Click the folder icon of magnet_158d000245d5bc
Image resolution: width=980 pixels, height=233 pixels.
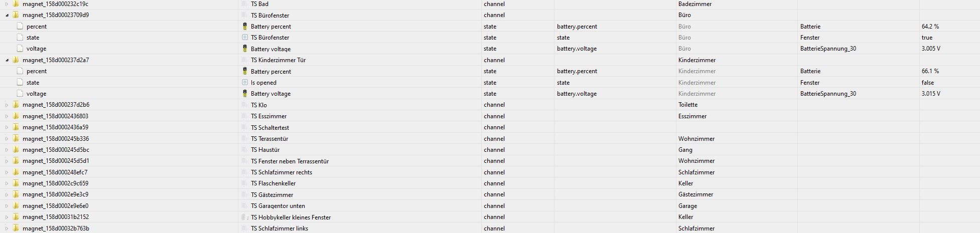pyautogui.click(x=16, y=150)
